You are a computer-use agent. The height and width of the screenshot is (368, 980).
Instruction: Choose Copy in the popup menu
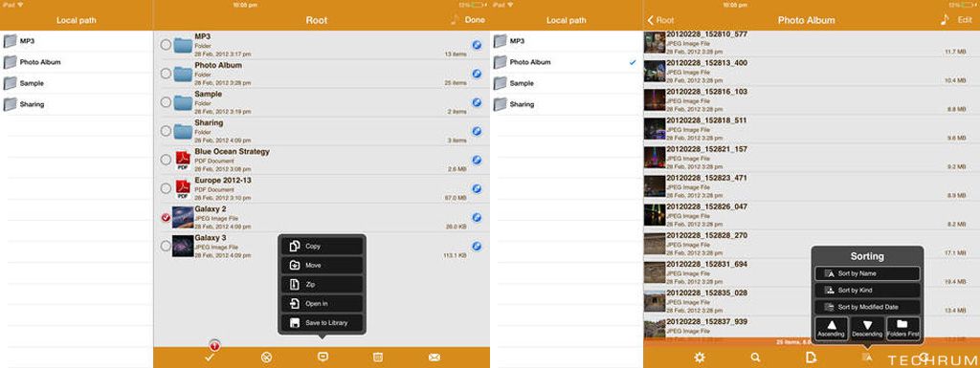(322, 246)
